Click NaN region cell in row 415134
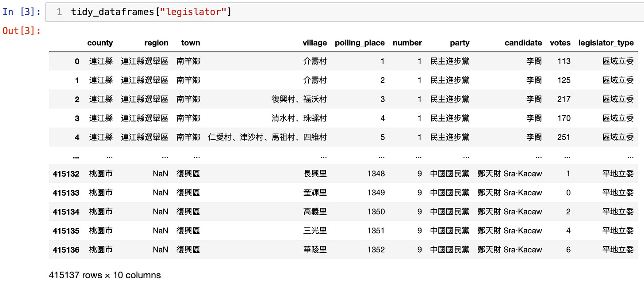Screen dimensions: 644x284 tap(161, 212)
